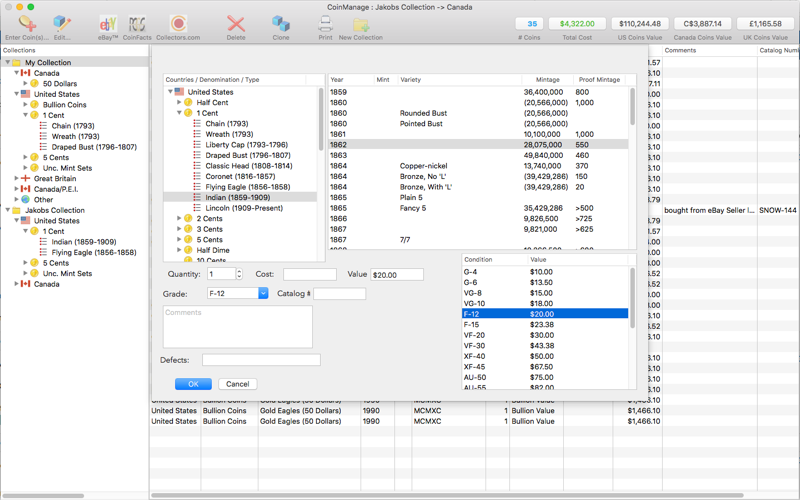Viewport: 800px width, 500px height.
Task: Click the Canada Coins Value C$3,887.14 box
Action: [x=703, y=23]
